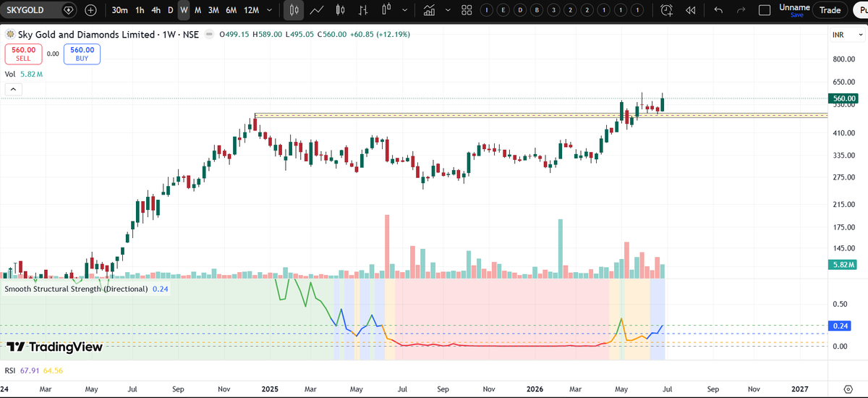
Task: Click the circled D quick button
Action: (x=520, y=10)
